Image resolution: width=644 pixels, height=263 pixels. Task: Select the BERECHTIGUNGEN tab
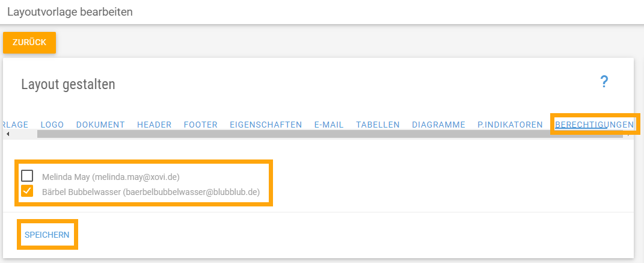coord(594,125)
